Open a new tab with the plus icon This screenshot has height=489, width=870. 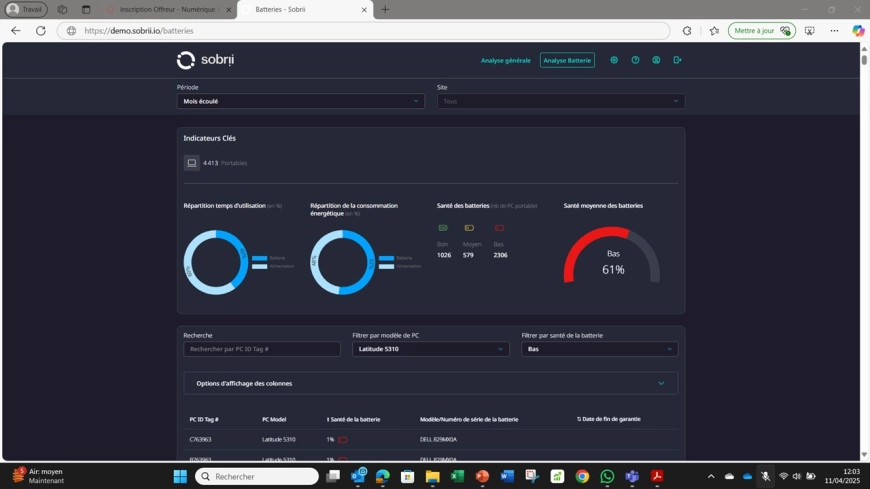pyautogui.click(x=385, y=9)
